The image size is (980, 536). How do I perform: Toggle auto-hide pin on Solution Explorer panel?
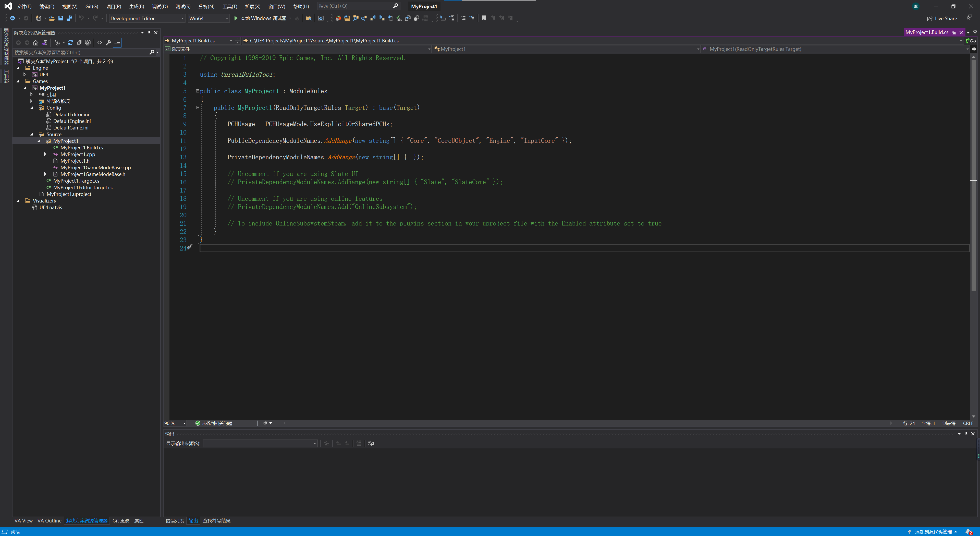(149, 33)
